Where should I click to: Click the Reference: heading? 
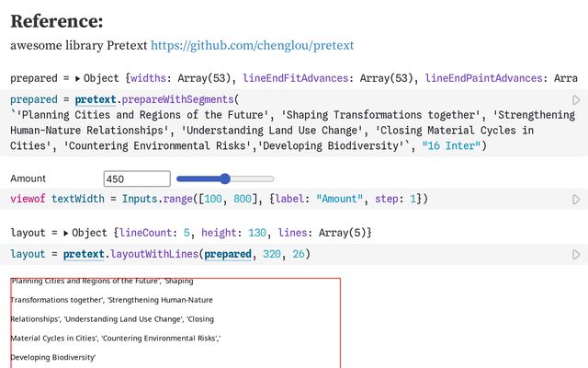[x=57, y=21]
